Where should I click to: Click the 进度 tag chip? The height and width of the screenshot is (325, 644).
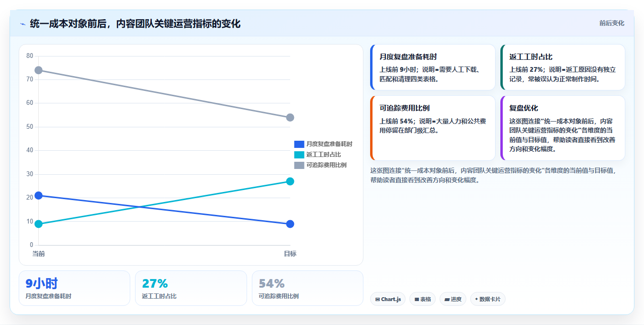[453, 299]
